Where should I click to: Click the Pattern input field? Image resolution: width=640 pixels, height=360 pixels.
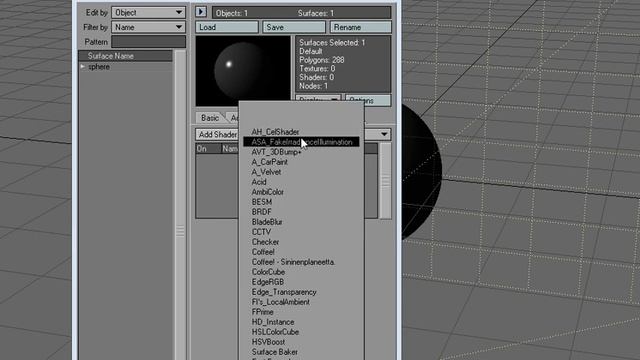click(x=148, y=42)
